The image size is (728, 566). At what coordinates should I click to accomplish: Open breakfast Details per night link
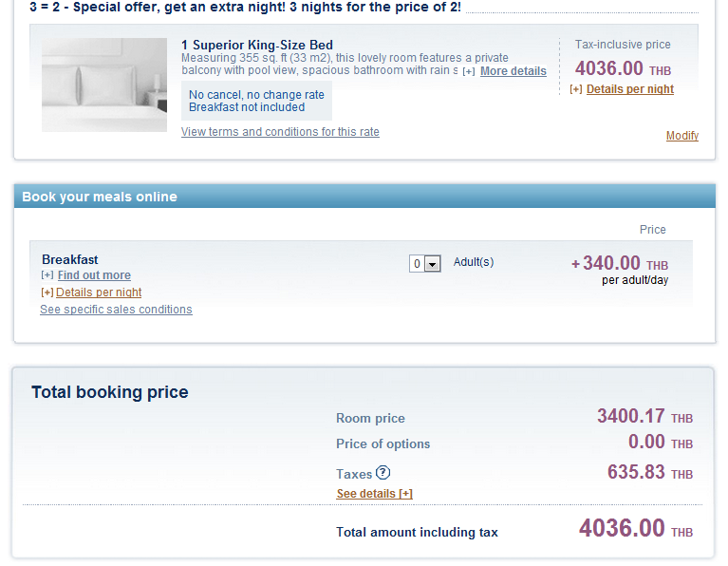[x=99, y=292]
